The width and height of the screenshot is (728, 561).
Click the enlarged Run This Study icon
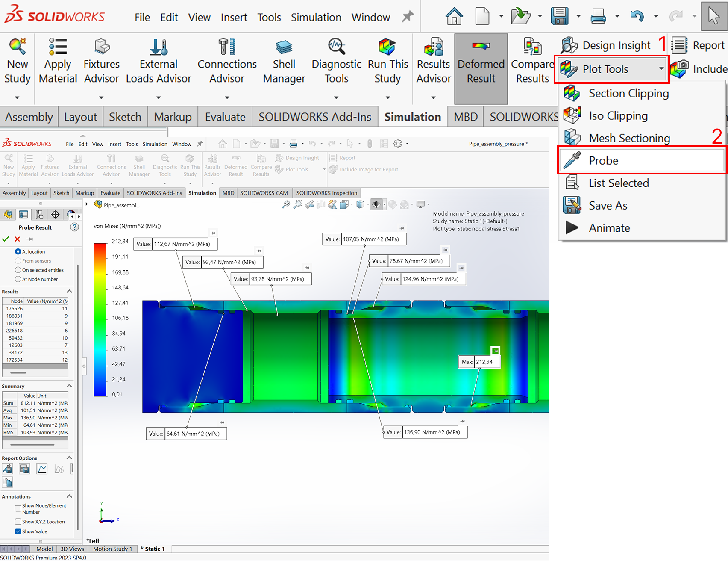pyautogui.click(x=387, y=47)
